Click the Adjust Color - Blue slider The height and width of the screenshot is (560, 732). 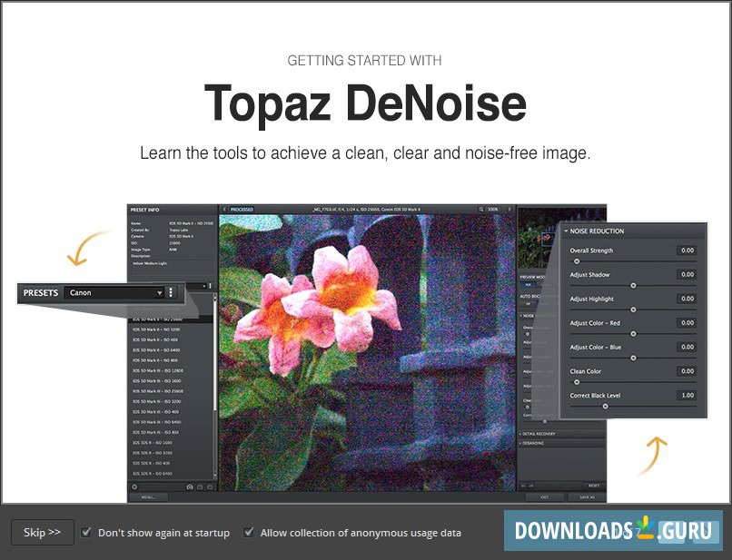(x=633, y=359)
